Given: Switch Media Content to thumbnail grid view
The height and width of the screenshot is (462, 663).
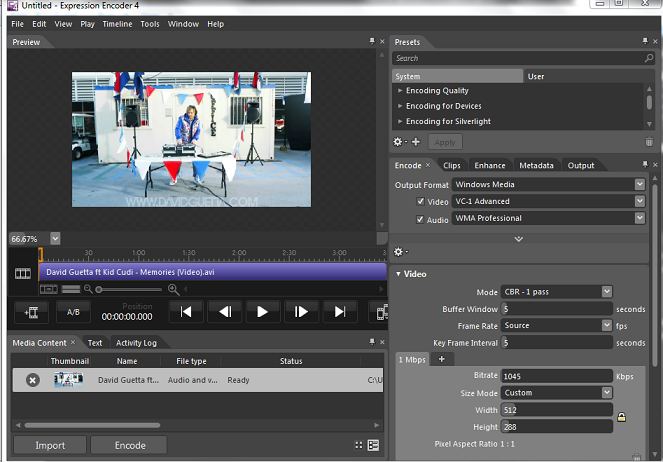Looking at the screenshot, I should tap(359, 445).
